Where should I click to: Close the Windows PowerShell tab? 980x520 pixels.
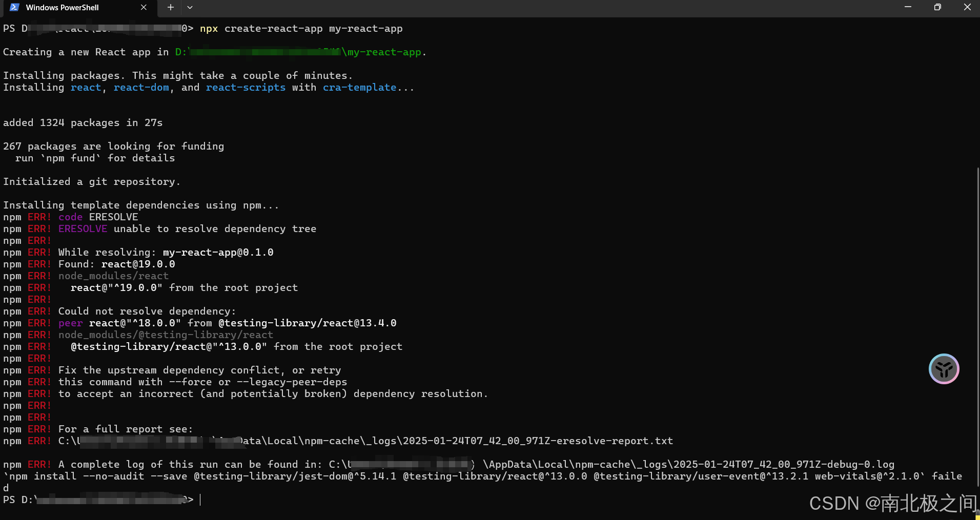point(144,8)
